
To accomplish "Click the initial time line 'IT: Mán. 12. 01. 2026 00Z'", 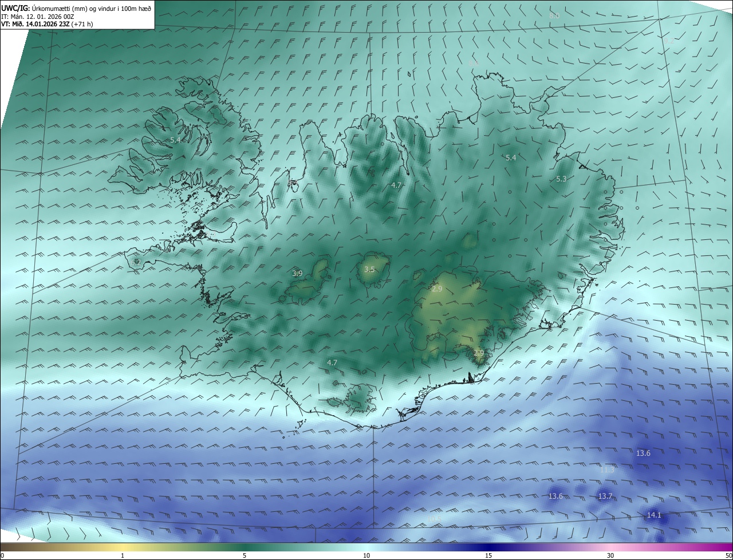I will click(x=38, y=17).
